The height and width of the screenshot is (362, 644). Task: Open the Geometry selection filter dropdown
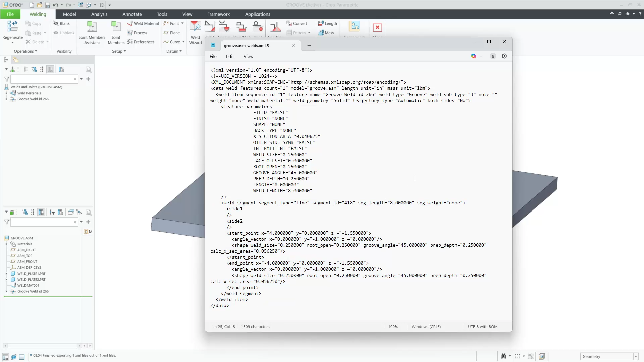(636, 356)
